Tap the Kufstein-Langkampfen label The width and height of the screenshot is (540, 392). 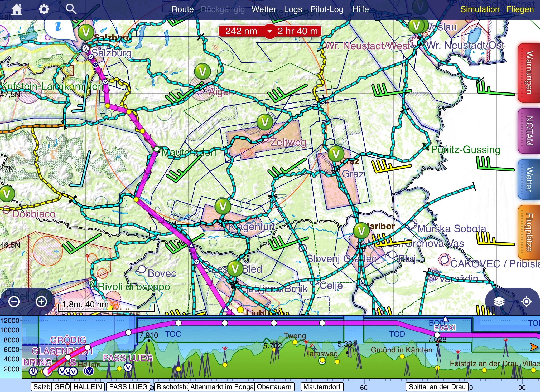(52, 86)
